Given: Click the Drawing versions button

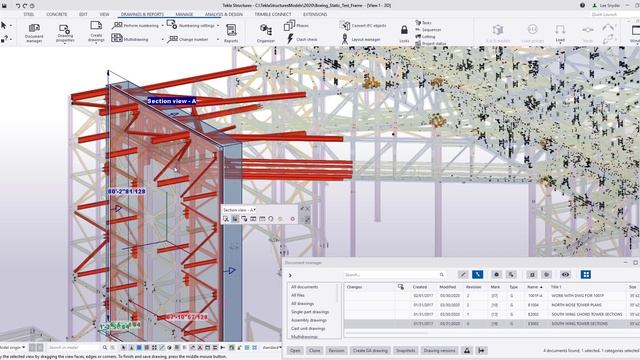Looking at the screenshot, I should (x=439, y=351).
